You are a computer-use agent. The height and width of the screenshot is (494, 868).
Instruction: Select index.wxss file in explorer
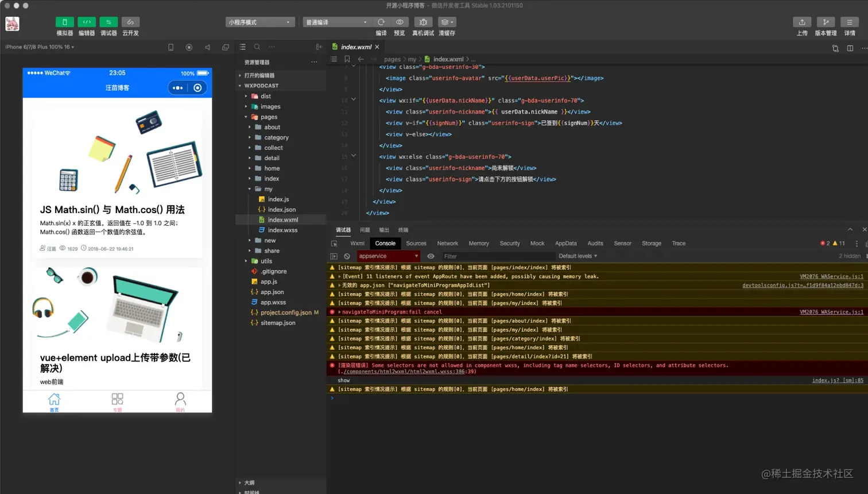[x=282, y=230]
